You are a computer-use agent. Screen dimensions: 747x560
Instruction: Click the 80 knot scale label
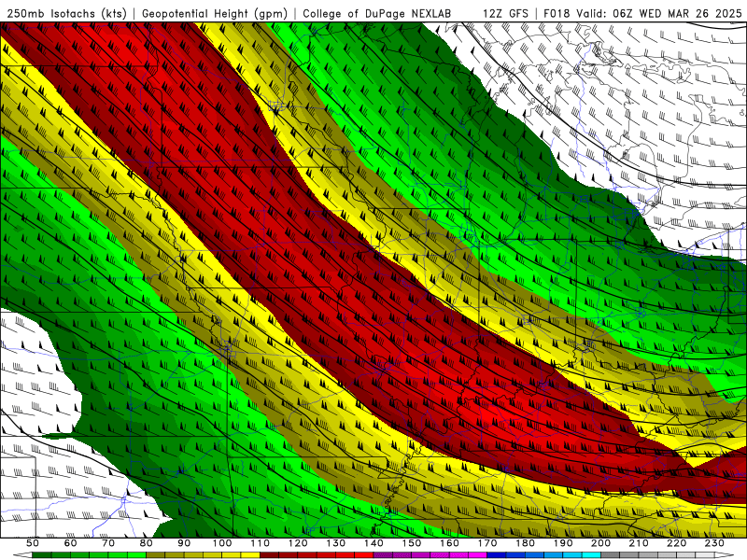tap(147, 543)
